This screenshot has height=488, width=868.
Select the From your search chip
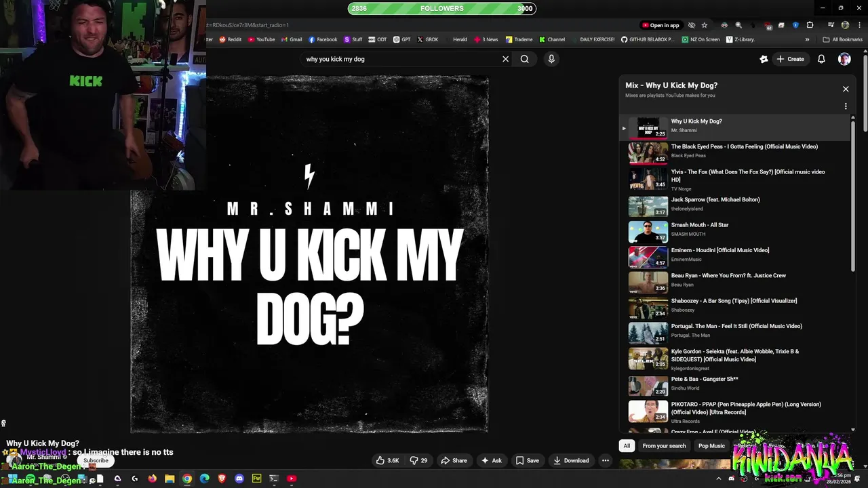point(664,445)
